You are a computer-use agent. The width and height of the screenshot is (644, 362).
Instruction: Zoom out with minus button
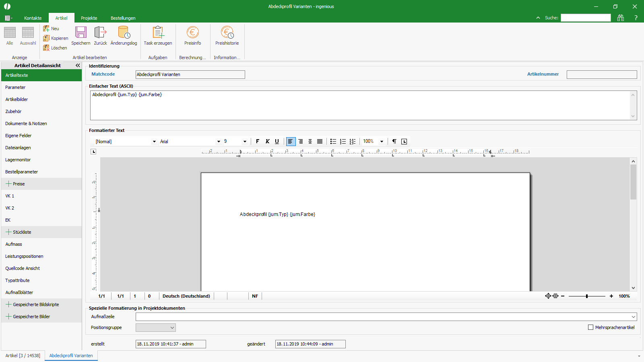click(x=563, y=296)
